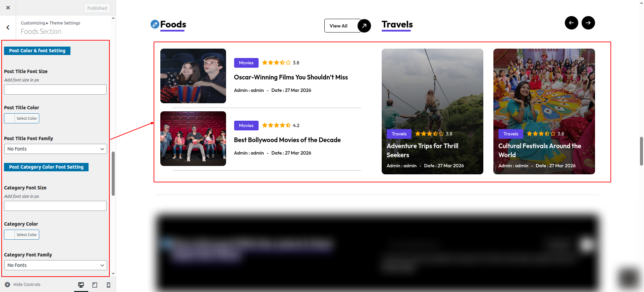Go to next Travels slide
The image size is (644, 292).
(x=588, y=23)
